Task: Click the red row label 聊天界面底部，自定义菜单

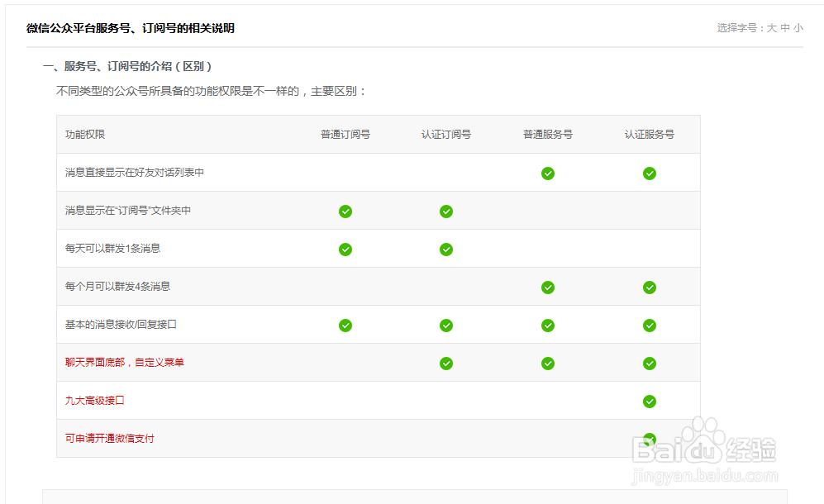Action: pos(125,362)
